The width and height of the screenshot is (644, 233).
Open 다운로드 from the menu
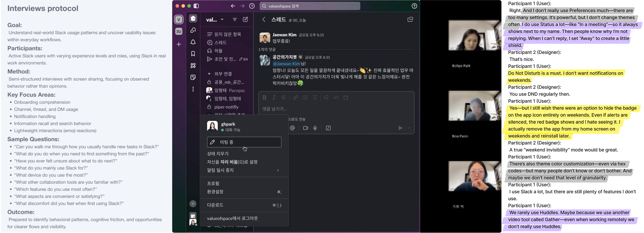pos(215,205)
